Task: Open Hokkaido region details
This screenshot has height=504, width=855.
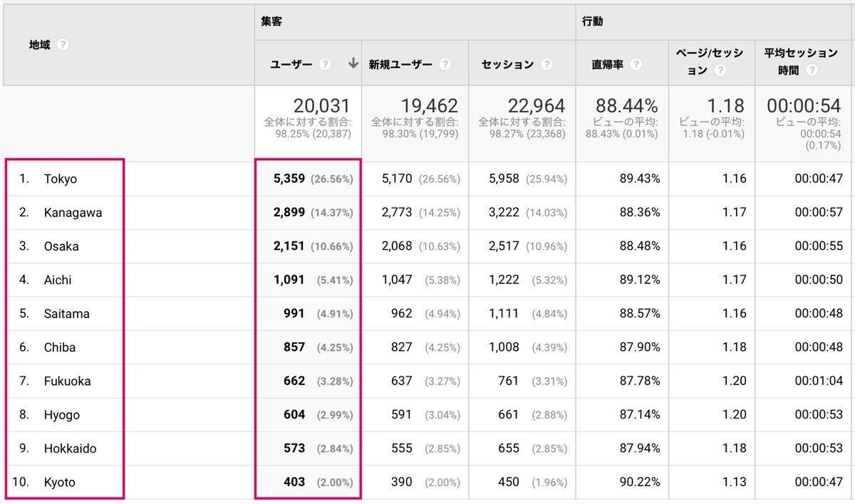Action: tap(70, 448)
